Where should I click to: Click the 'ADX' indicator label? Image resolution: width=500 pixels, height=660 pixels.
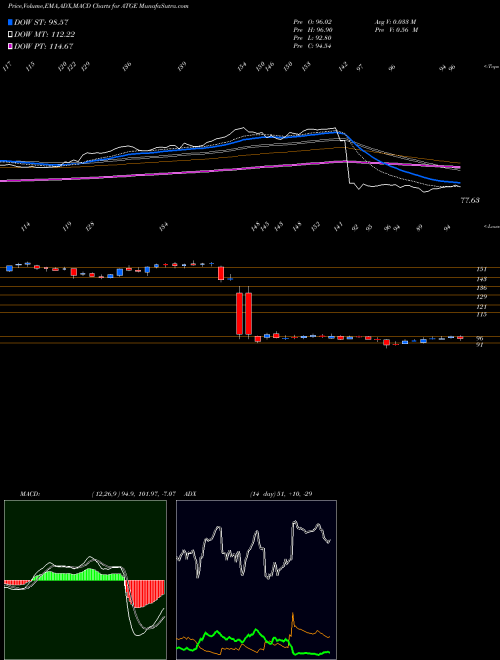pyautogui.click(x=191, y=493)
